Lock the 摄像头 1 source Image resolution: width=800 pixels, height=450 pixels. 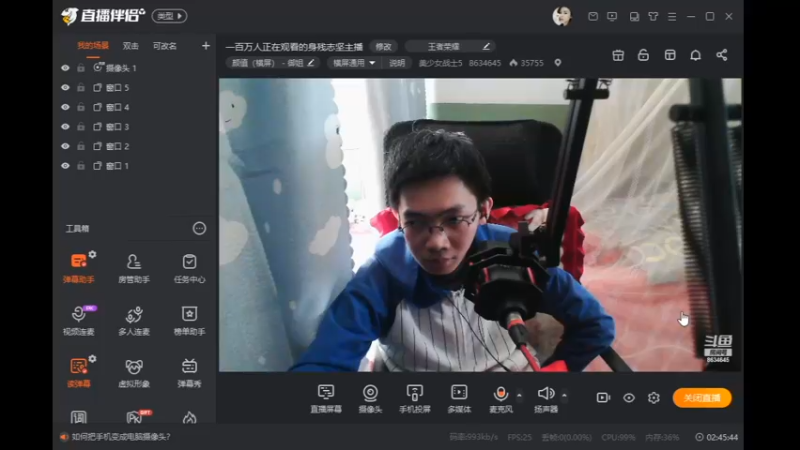[81, 68]
